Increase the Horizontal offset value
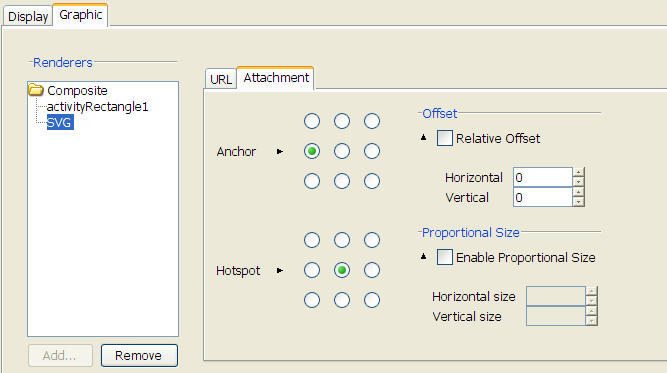The height and width of the screenshot is (373, 667). tap(579, 172)
